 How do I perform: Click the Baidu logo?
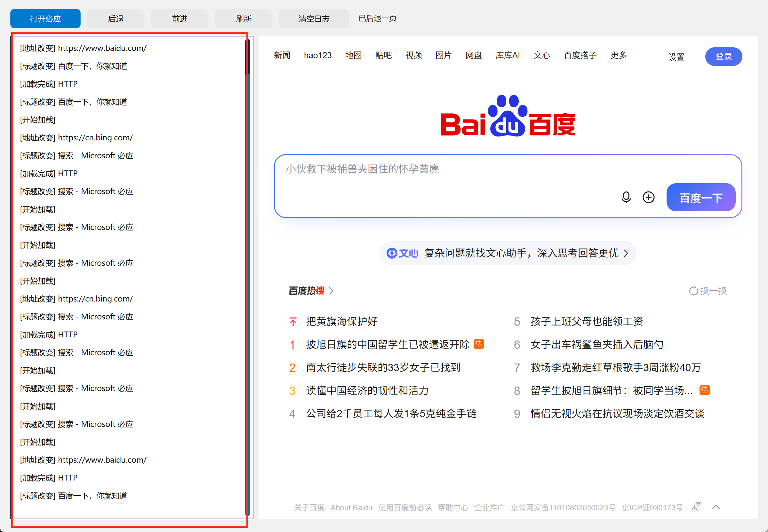click(508, 116)
